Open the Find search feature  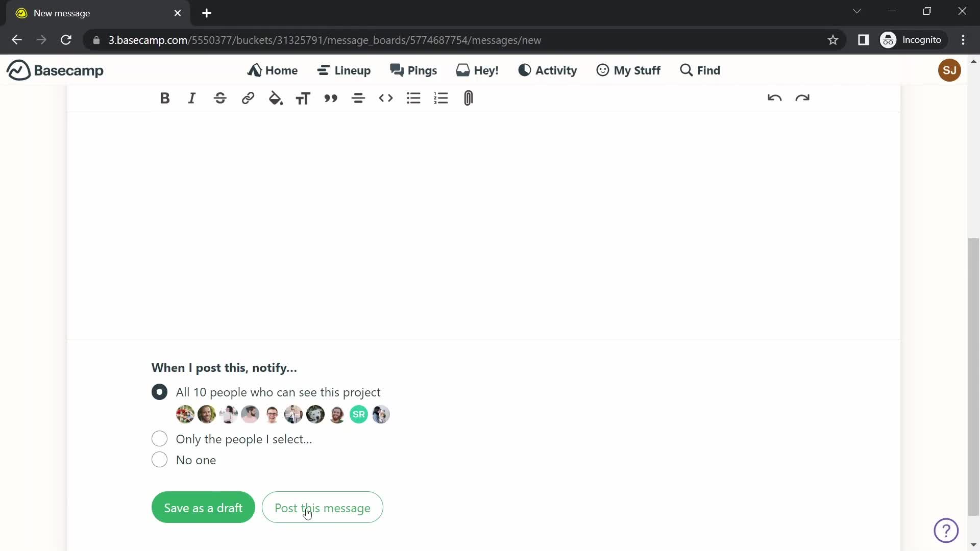coord(699,70)
